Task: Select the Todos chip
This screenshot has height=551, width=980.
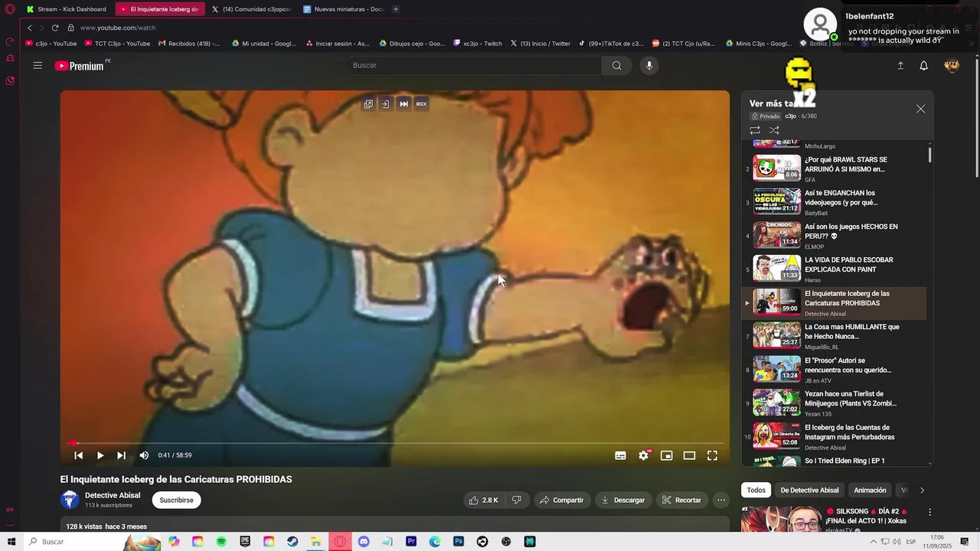Action: [x=756, y=490]
